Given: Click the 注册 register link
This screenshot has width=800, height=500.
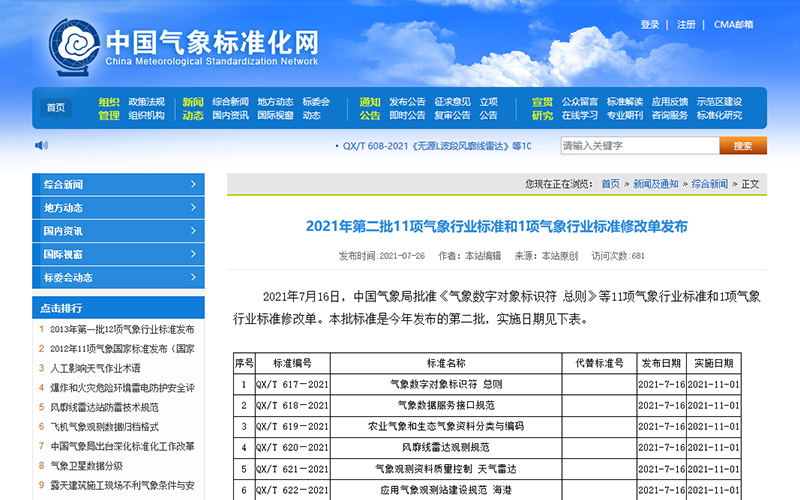Looking at the screenshot, I should pyautogui.click(x=686, y=24).
